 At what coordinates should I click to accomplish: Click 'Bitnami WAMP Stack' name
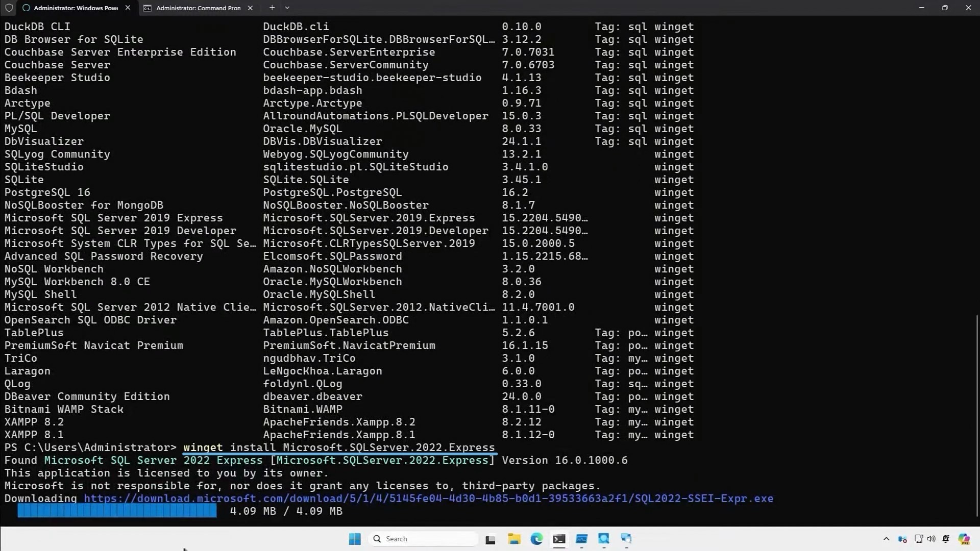click(x=64, y=409)
